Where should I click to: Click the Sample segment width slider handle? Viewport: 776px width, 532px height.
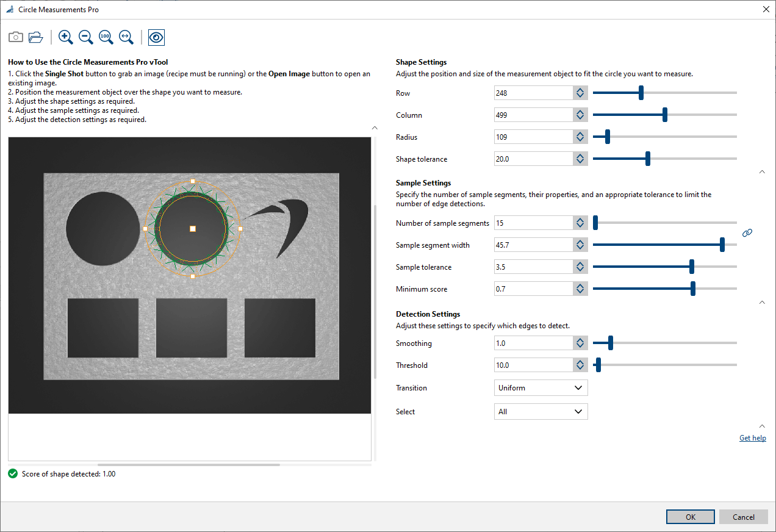(x=722, y=245)
